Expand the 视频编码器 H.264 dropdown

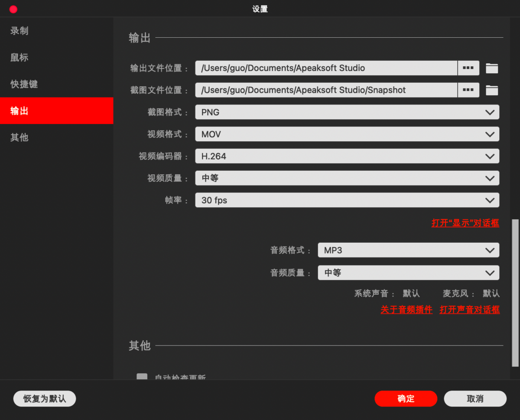pos(347,156)
